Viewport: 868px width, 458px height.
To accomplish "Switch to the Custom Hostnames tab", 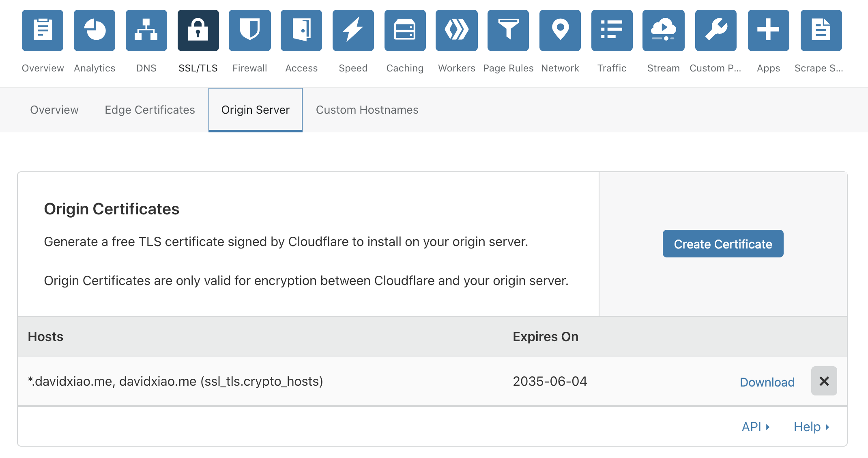I will pos(367,110).
